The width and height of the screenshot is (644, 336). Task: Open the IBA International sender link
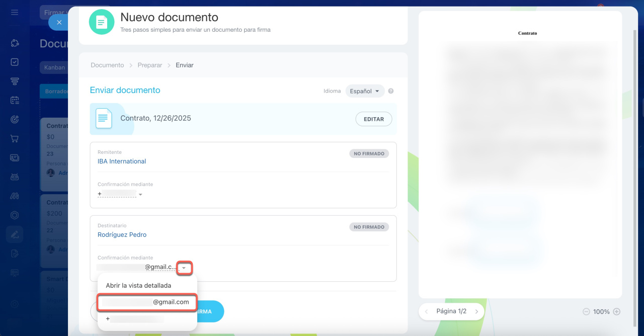122,161
